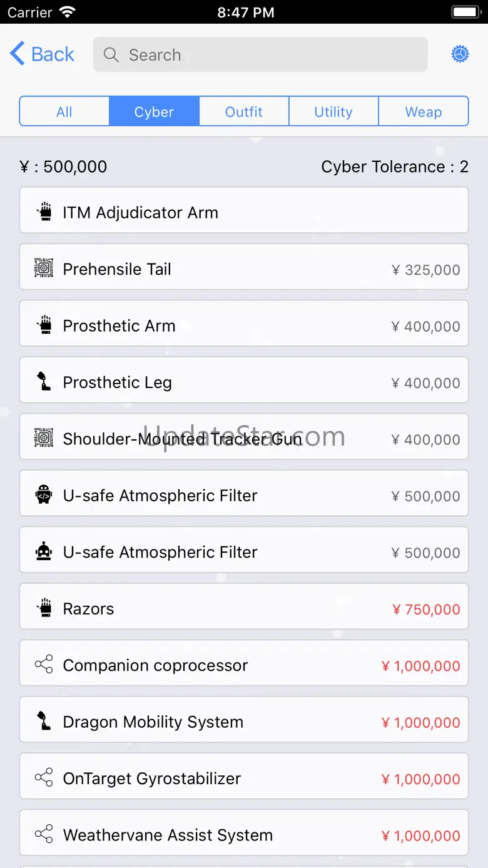This screenshot has height=868, width=488.
Task: Go back using the Back button
Action: pos(43,54)
